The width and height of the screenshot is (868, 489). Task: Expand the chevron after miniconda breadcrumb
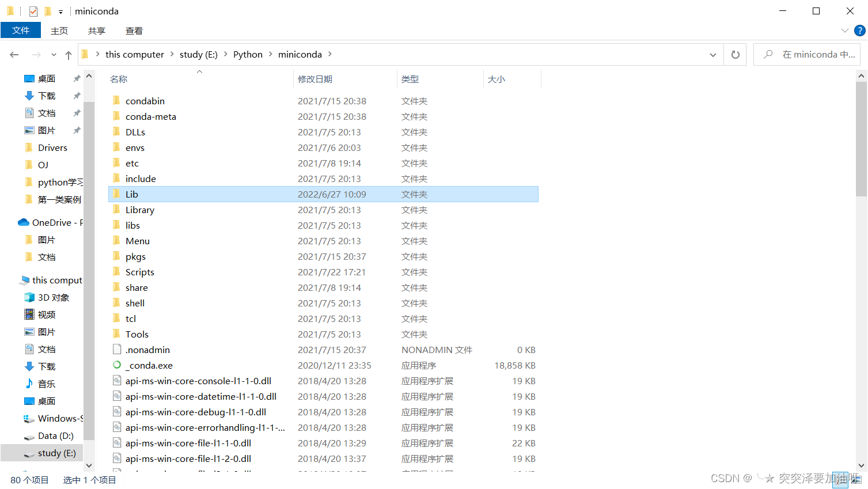tap(330, 54)
